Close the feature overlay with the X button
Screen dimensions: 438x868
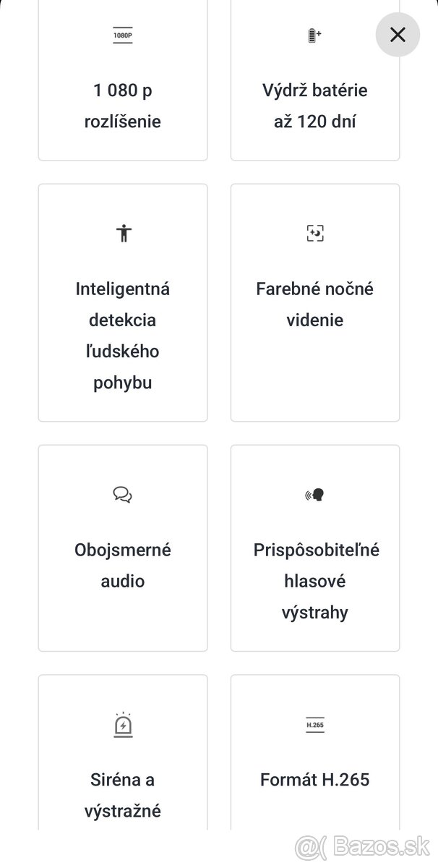(398, 34)
